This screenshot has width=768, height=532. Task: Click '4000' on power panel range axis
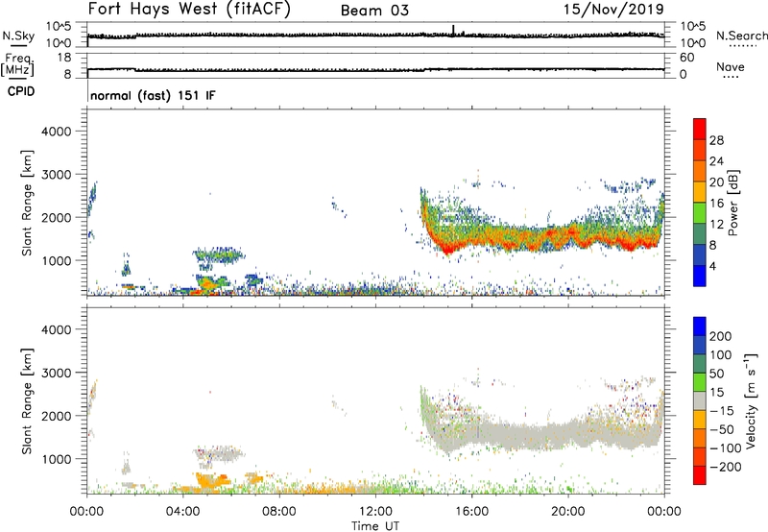[x=57, y=132]
